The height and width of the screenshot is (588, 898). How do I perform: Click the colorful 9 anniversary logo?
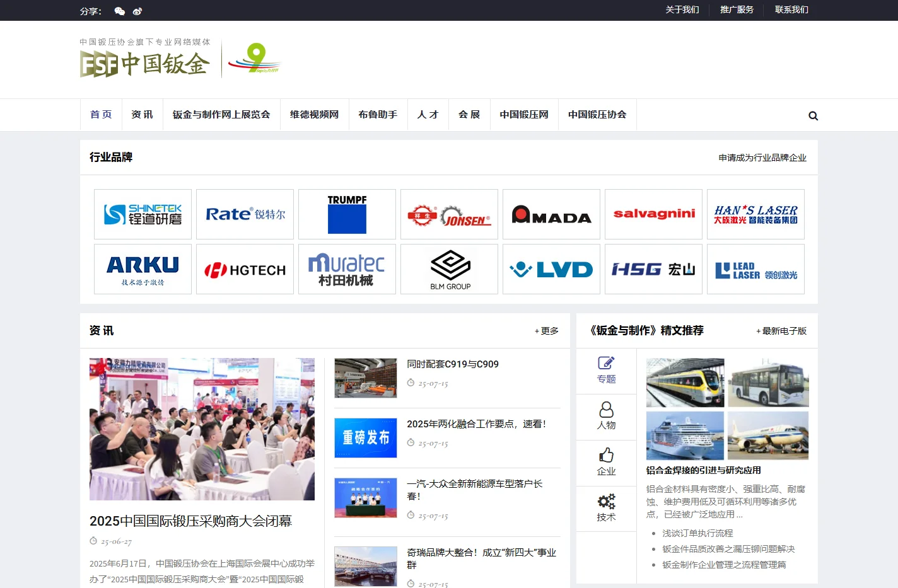click(254, 59)
